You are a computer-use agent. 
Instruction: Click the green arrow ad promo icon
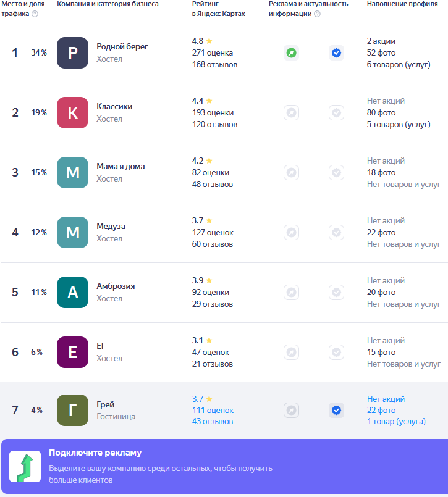pyautogui.click(x=25, y=467)
